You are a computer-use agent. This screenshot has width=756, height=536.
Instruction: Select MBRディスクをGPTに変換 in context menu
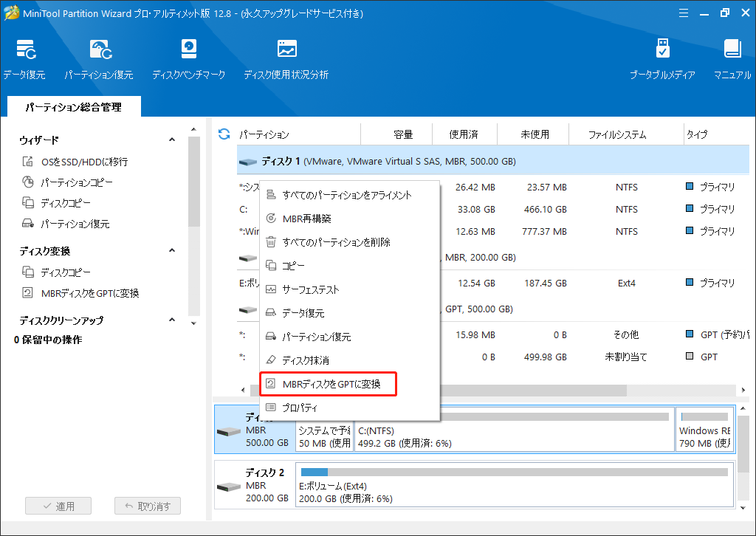[331, 384]
